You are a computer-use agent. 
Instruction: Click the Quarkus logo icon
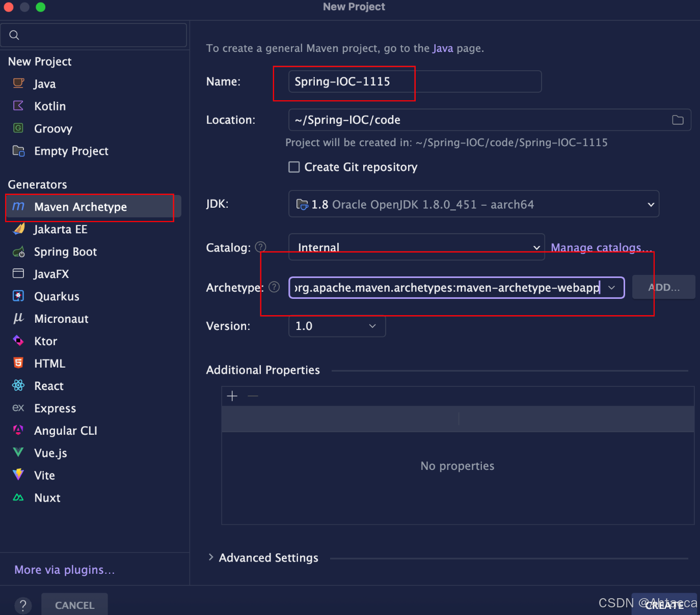[x=18, y=296]
